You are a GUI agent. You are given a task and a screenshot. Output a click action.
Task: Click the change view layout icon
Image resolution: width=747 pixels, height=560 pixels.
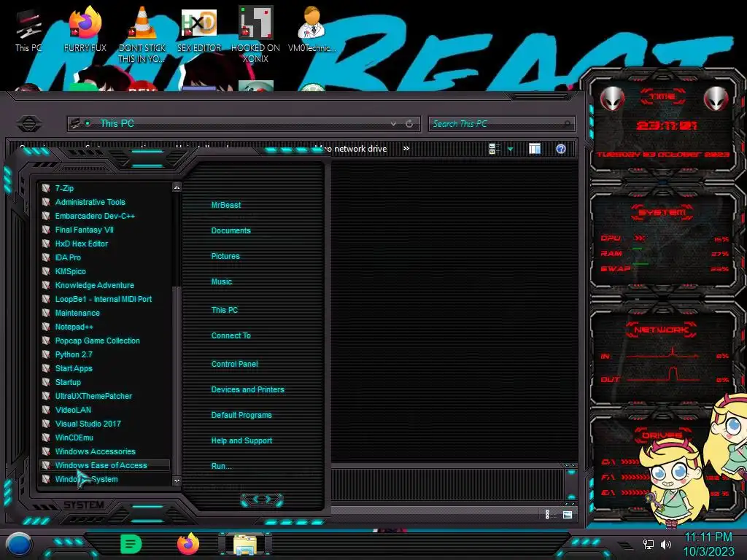point(494,149)
